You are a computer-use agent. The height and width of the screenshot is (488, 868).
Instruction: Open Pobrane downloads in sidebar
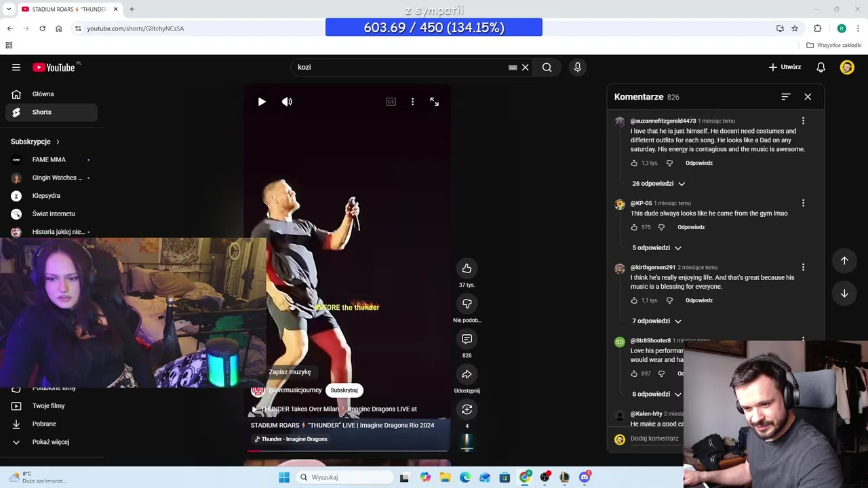[52, 424]
